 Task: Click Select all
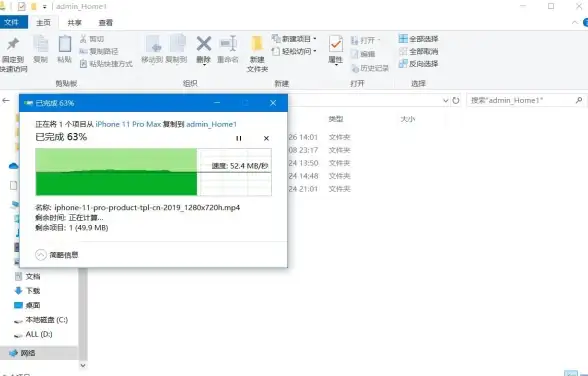point(418,39)
